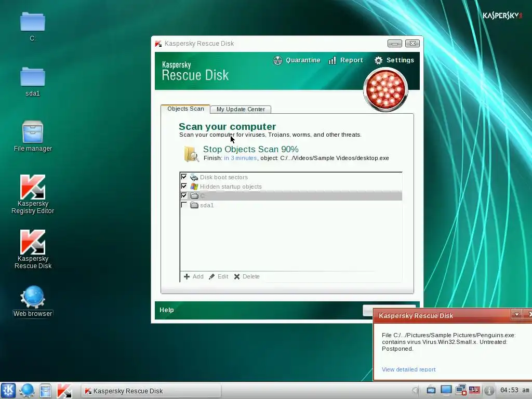532x399 pixels.
Task: Open Settings section
Action: point(400,60)
